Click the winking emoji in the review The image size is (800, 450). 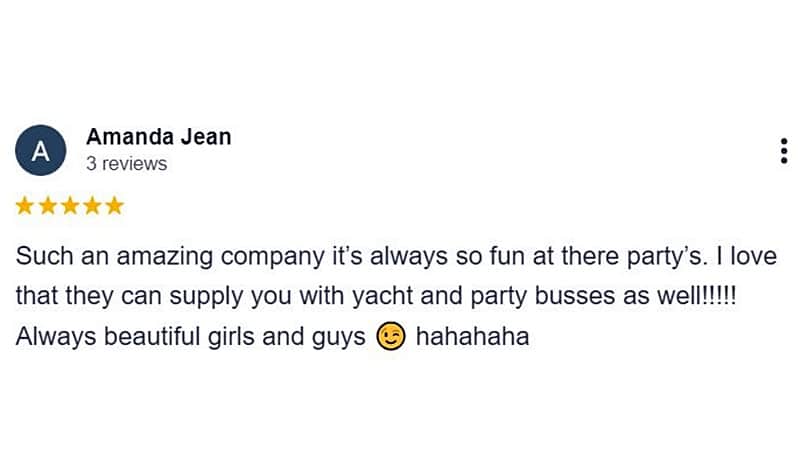(389, 338)
